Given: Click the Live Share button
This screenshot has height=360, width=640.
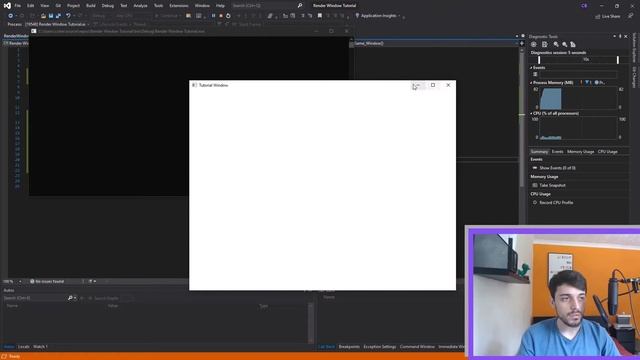Looking at the screenshot, I should [x=608, y=16].
